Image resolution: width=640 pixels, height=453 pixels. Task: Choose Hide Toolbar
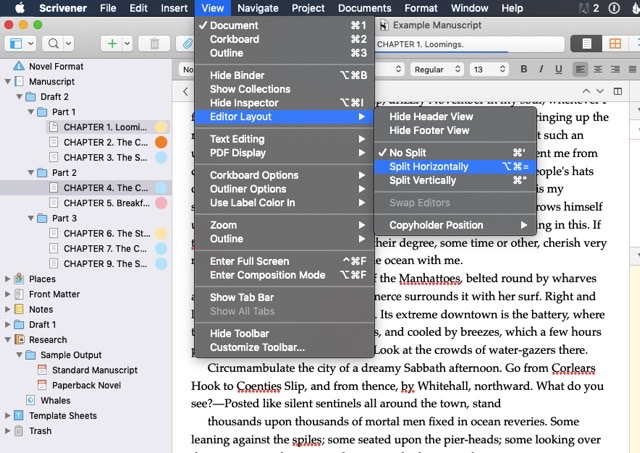284,333
